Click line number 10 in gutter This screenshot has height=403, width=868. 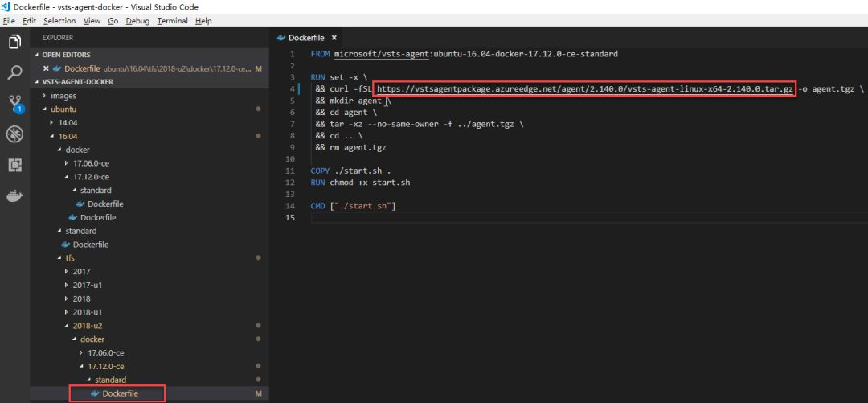click(290, 159)
